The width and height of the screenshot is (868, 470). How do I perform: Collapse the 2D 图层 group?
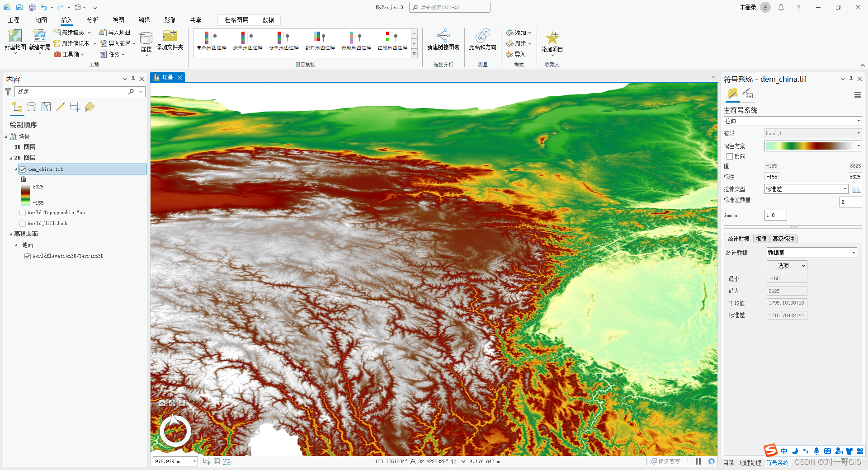point(11,158)
